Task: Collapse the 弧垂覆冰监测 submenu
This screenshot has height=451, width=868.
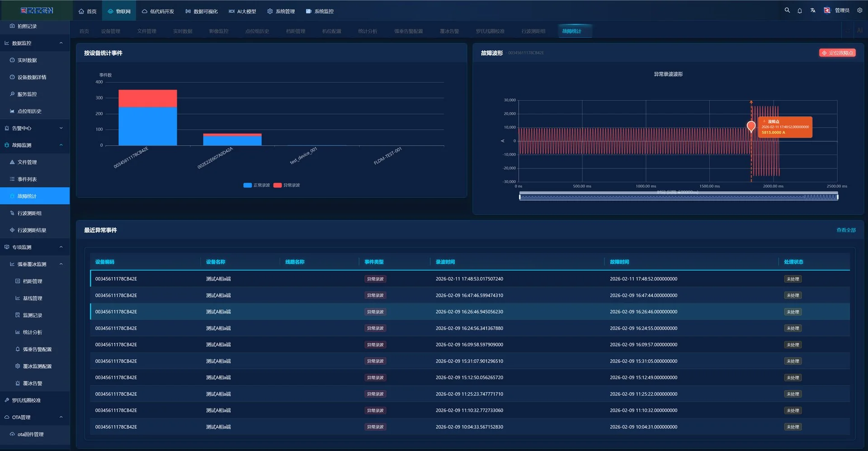Action: click(x=61, y=264)
